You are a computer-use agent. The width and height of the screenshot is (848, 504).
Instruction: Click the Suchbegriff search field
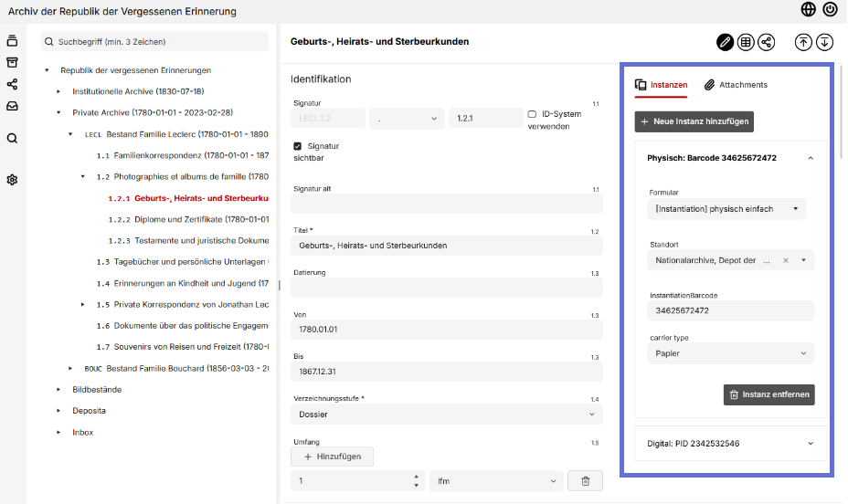[154, 42]
